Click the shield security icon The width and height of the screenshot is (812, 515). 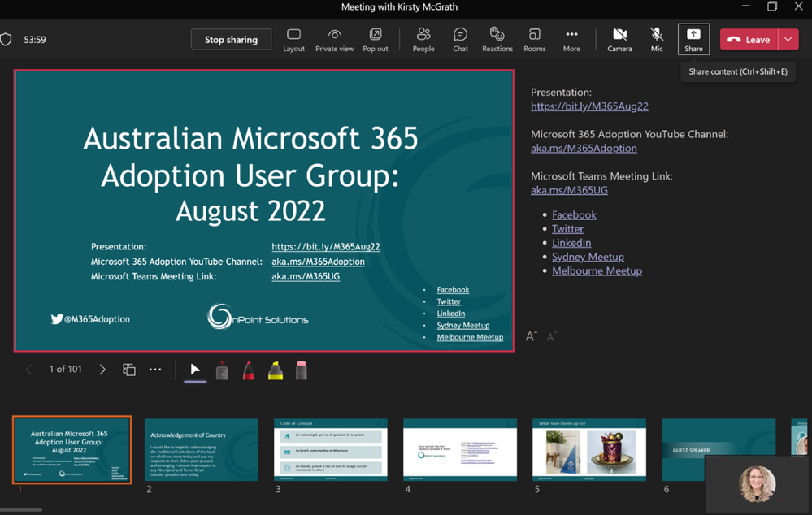pos(7,39)
